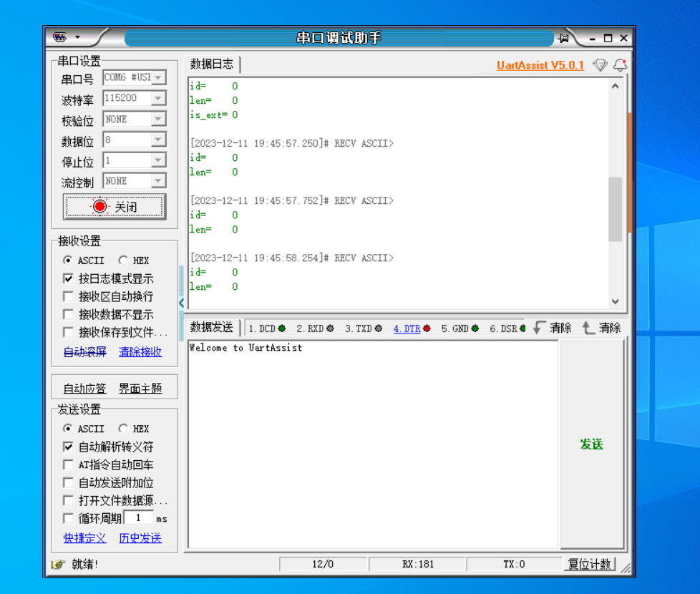Image resolution: width=700 pixels, height=594 pixels.
Task: Click the diamond icon next to version
Action: [600, 65]
